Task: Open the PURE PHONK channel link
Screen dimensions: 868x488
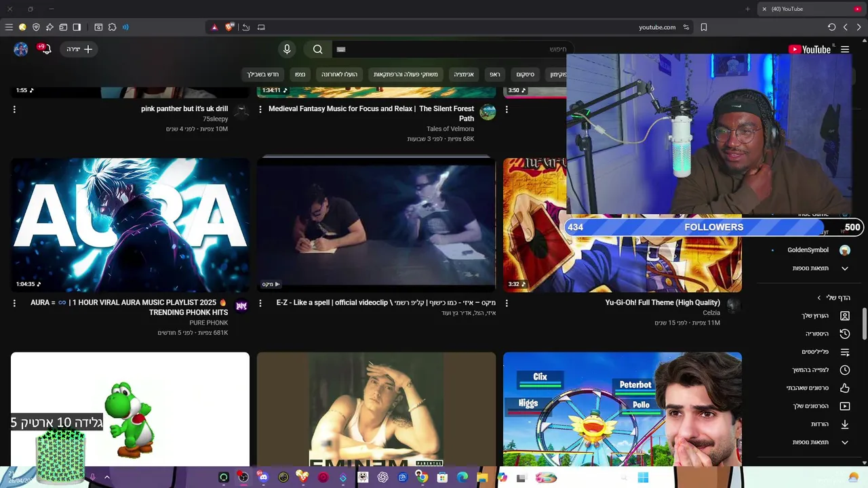Action: [209, 323]
